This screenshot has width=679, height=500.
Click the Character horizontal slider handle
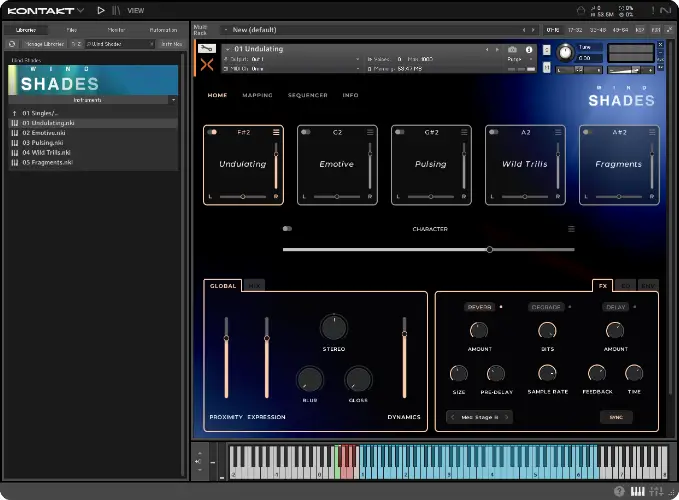(489, 249)
